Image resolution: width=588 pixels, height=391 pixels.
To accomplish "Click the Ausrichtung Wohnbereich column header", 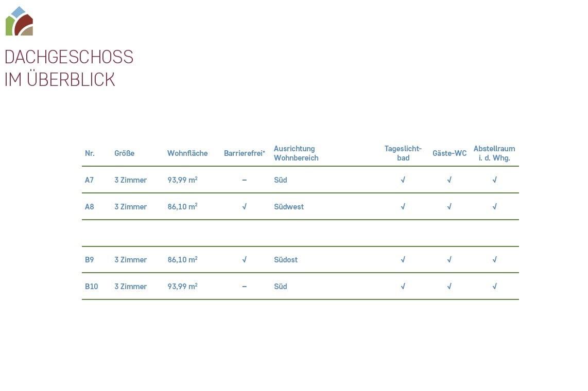I will pyautogui.click(x=296, y=153).
